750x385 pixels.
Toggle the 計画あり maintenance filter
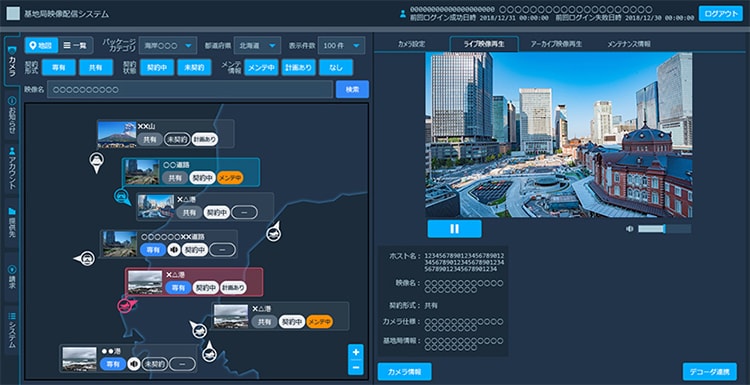tap(298, 67)
